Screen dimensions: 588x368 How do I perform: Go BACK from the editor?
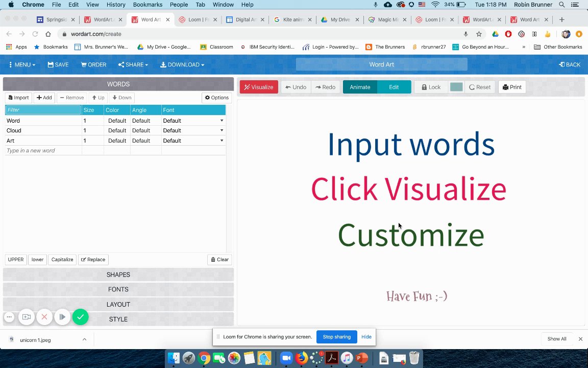(x=570, y=64)
